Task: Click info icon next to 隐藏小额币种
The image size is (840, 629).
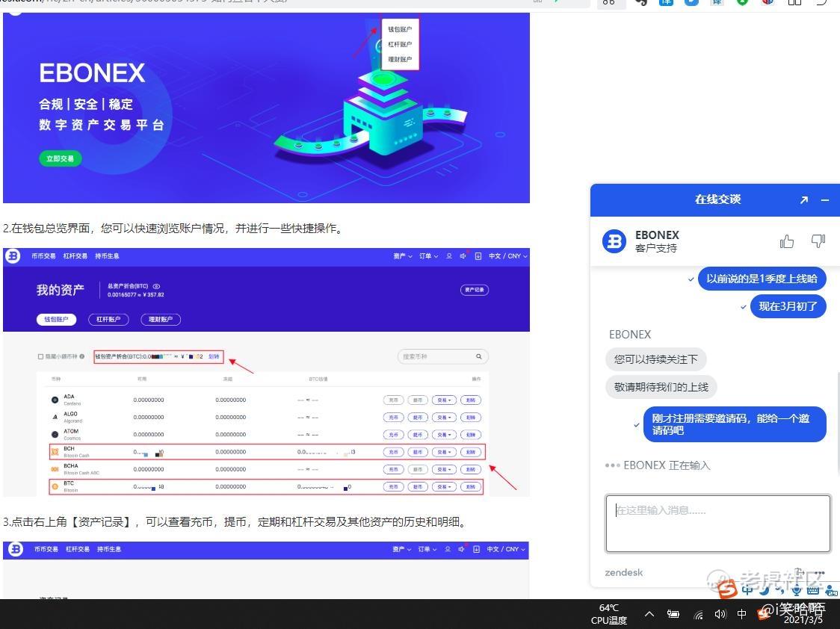Action: (82, 356)
